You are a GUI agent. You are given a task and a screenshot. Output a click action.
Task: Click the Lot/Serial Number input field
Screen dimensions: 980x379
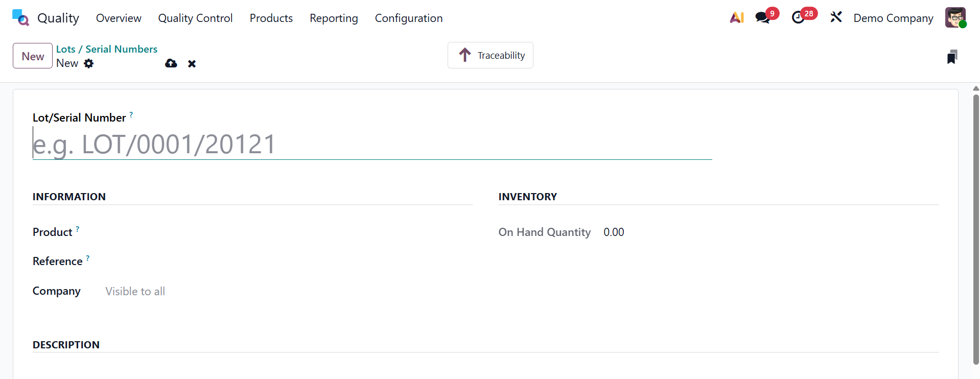[x=372, y=145]
